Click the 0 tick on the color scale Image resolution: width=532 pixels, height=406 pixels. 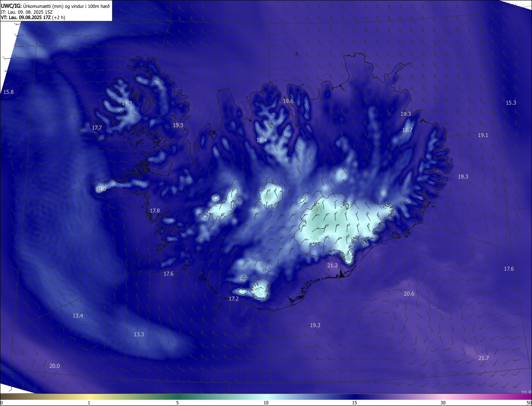click(2, 403)
